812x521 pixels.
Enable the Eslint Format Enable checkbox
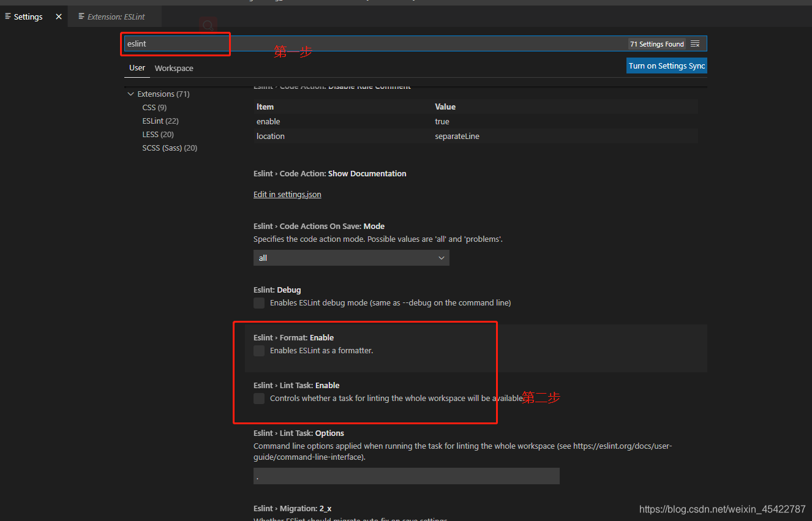tap(259, 351)
